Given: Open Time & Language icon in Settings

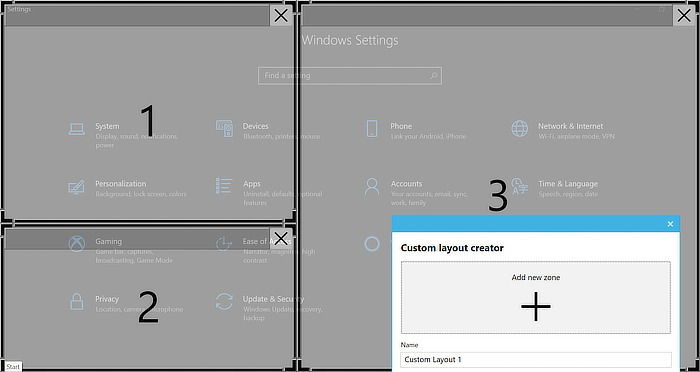Looking at the screenshot, I should [x=520, y=186].
